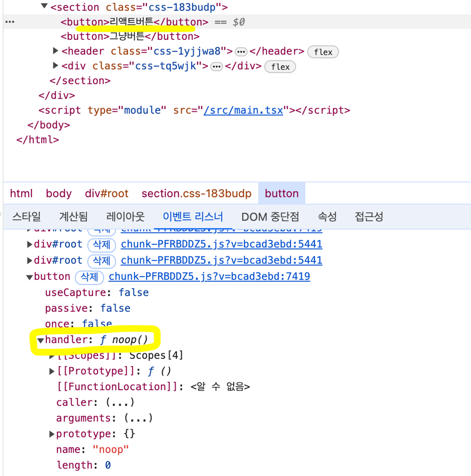Image resolution: width=471 pixels, height=476 pixels.
Task: Expand first div#root listener at line 5441
Action: (x=29, y=244)
